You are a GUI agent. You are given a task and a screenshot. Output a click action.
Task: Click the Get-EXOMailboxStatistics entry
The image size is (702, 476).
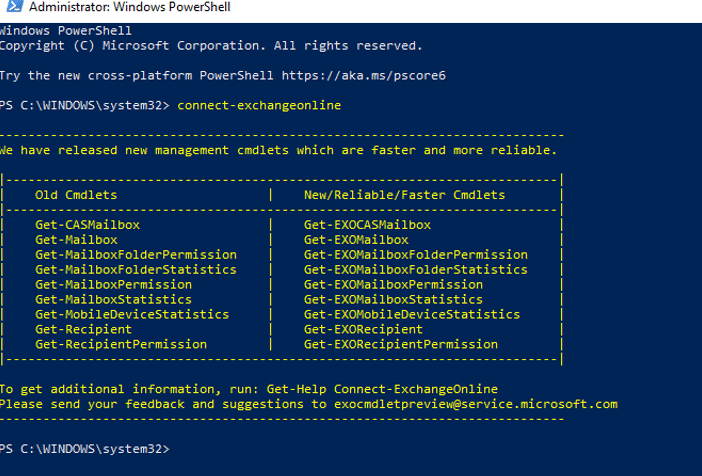pos(393,300)
